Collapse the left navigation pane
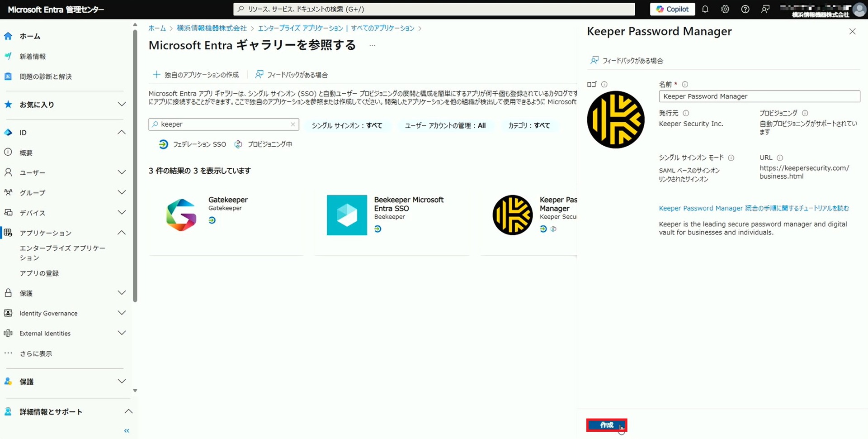 click(127, 430)
